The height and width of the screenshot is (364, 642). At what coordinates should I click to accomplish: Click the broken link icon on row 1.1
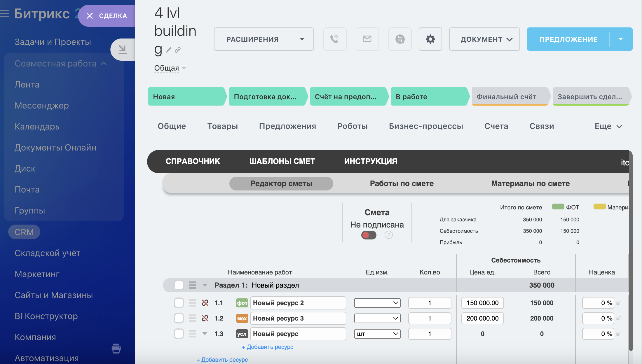coord(205,303)
